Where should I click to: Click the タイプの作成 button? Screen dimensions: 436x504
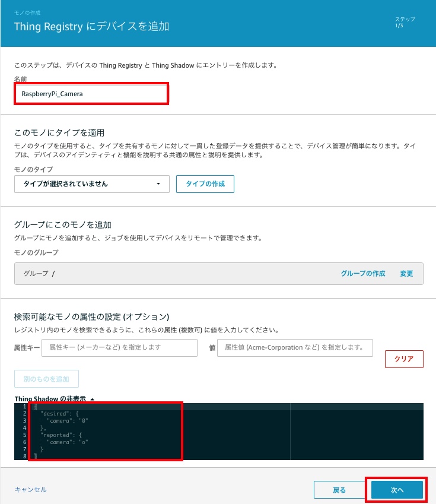(x=205, y=184)
